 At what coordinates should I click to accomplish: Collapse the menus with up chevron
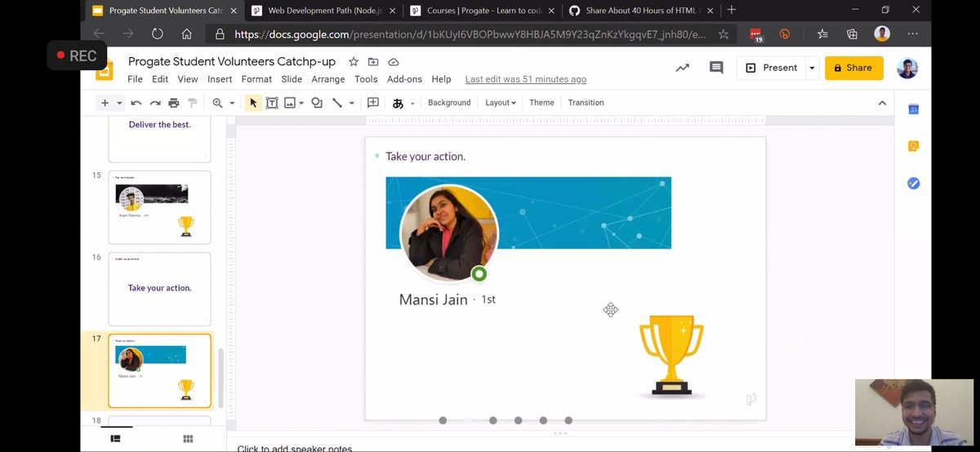point(882,103)
